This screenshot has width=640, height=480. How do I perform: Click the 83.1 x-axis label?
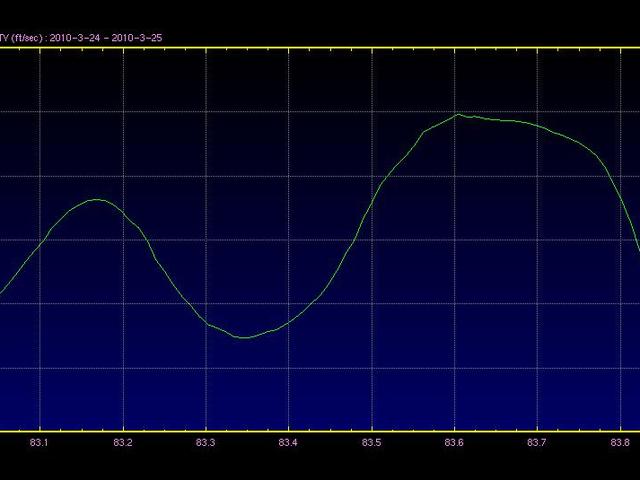click(x=39, y=442)
